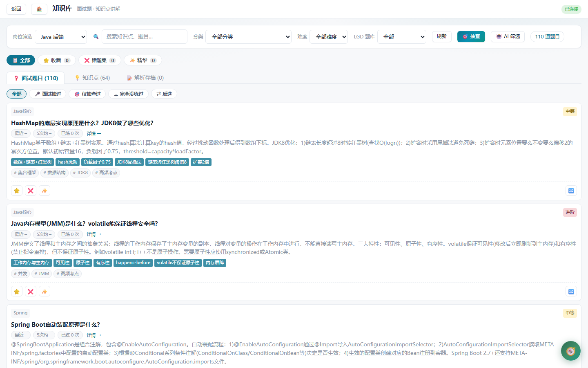Open the Java 后端 position dropdown
This screenshot has height=368, width=588.
(61, 37)
